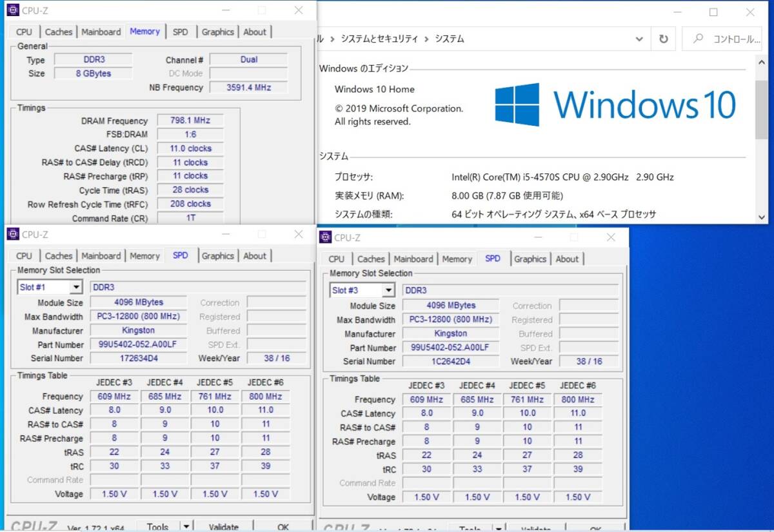Click Cycle Time value 28 clocks
This screenshot has height=532, width=774.
[190, 190]
